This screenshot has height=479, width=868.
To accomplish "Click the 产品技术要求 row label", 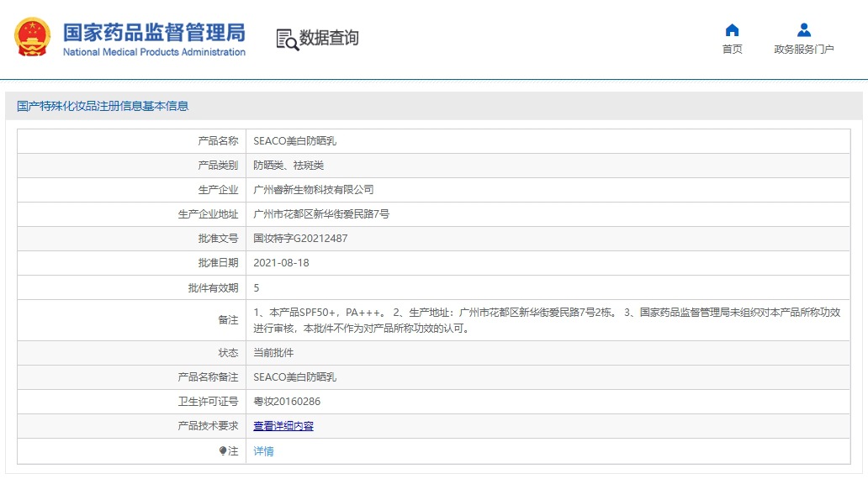I will coord(208,426).
